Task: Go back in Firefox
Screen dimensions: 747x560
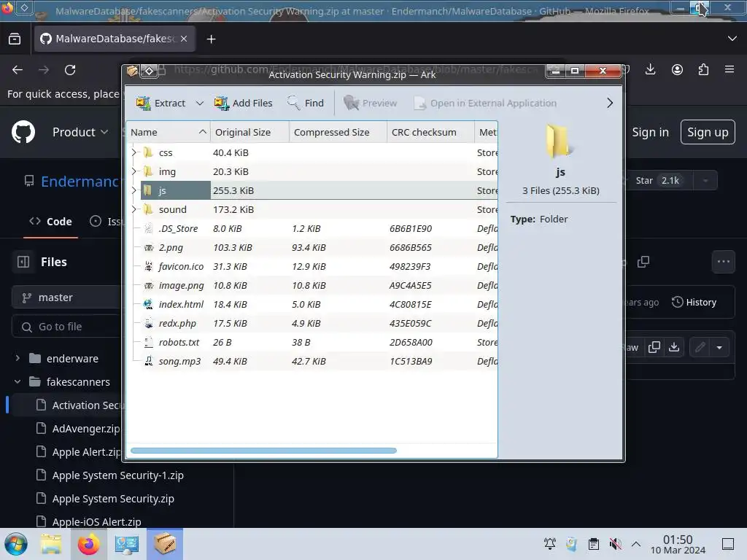Action: click(18, 70)
